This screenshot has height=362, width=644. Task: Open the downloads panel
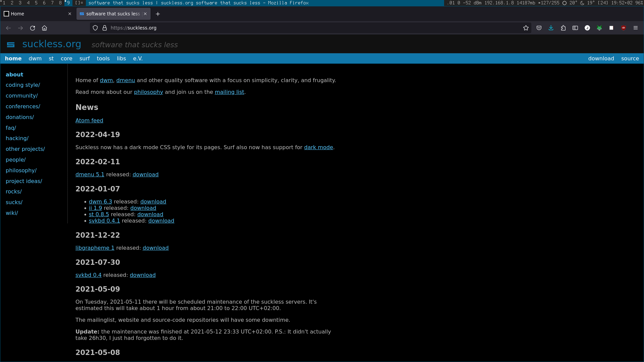tap(551, 28)
